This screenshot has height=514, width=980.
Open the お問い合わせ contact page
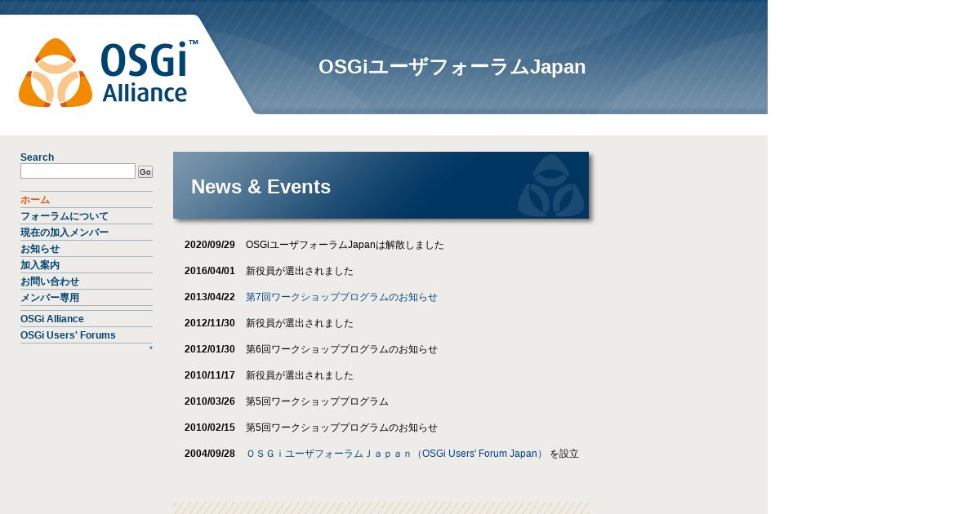tap(50, 281)
